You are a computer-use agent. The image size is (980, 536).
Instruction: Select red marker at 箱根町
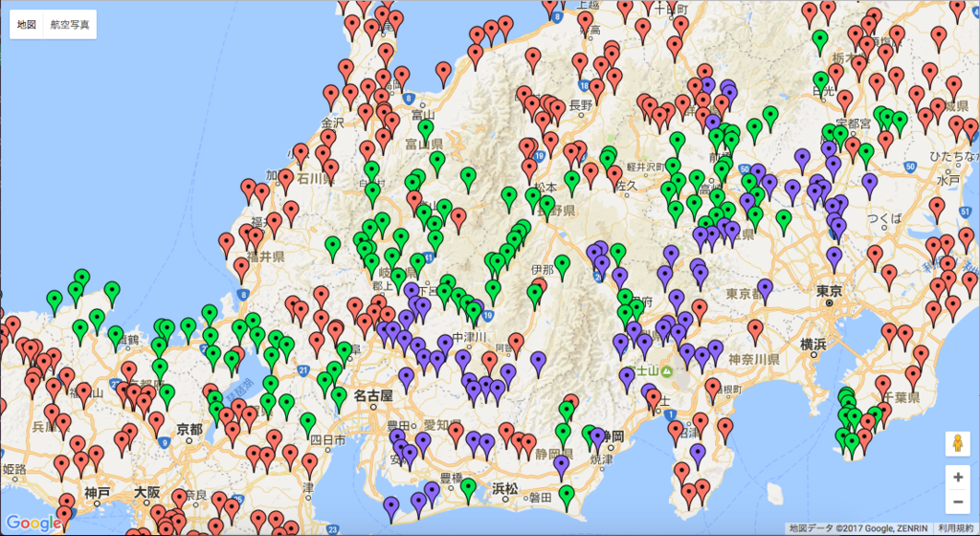point(712,390)
